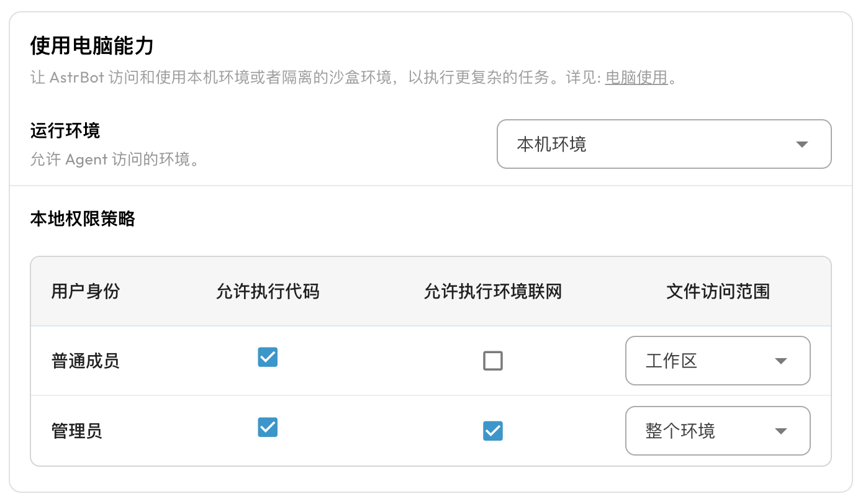Click the 使用电脑能力 title

pyautogui.click(x=92, y=46)
